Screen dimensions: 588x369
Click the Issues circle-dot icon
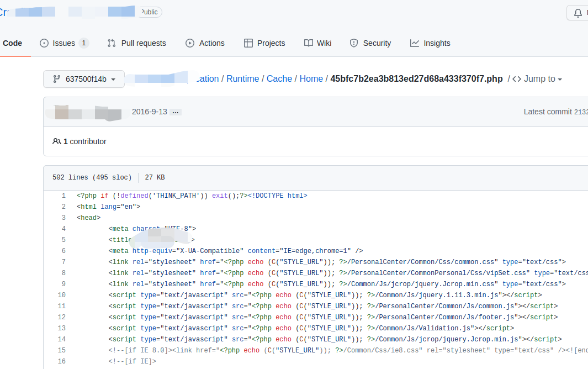pos(44,43)
